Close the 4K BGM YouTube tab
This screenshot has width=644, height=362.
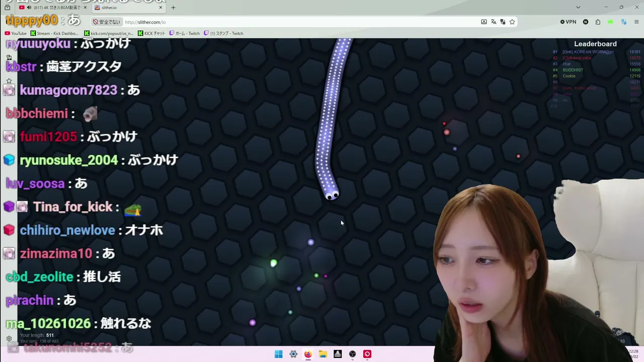point(86,8)
